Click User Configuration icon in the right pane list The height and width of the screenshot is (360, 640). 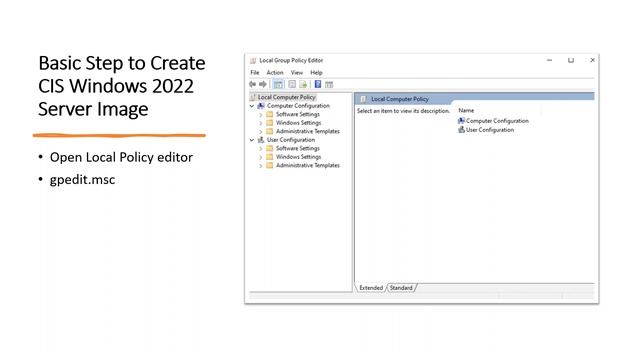click(461, 129)
